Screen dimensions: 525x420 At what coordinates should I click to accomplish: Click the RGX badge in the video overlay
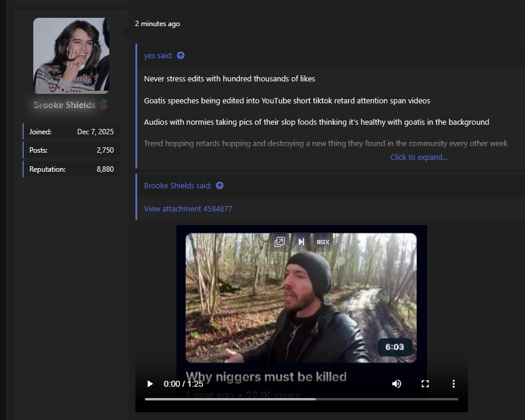323,242
